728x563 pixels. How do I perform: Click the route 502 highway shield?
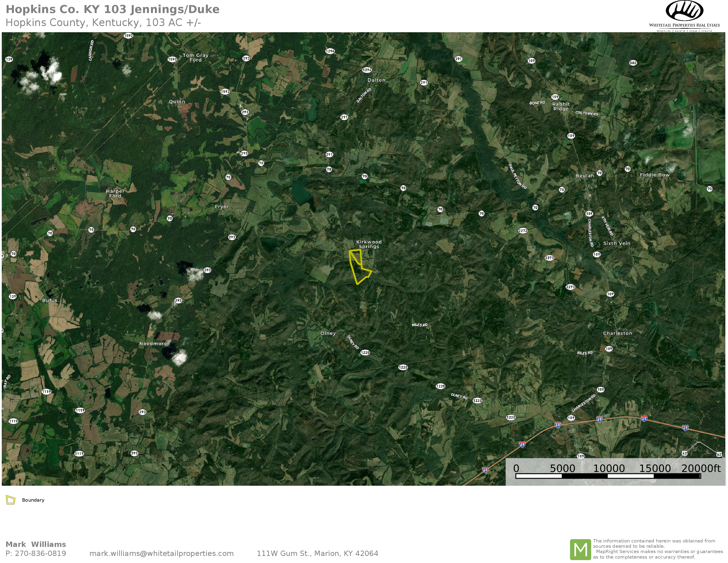633,63
